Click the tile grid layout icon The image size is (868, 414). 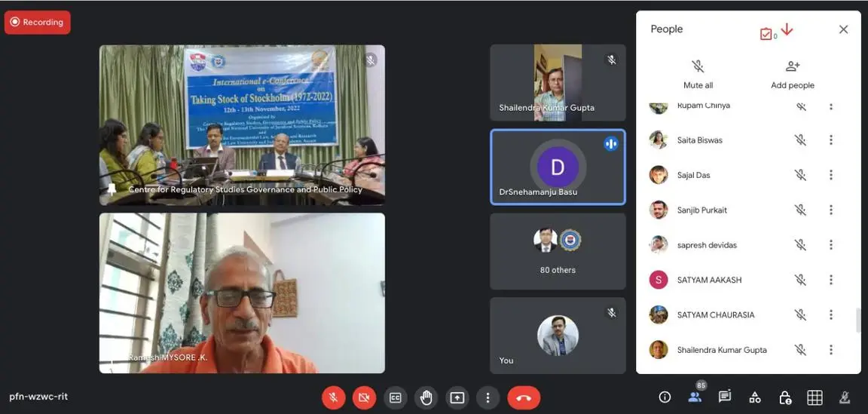coord(815,397)
